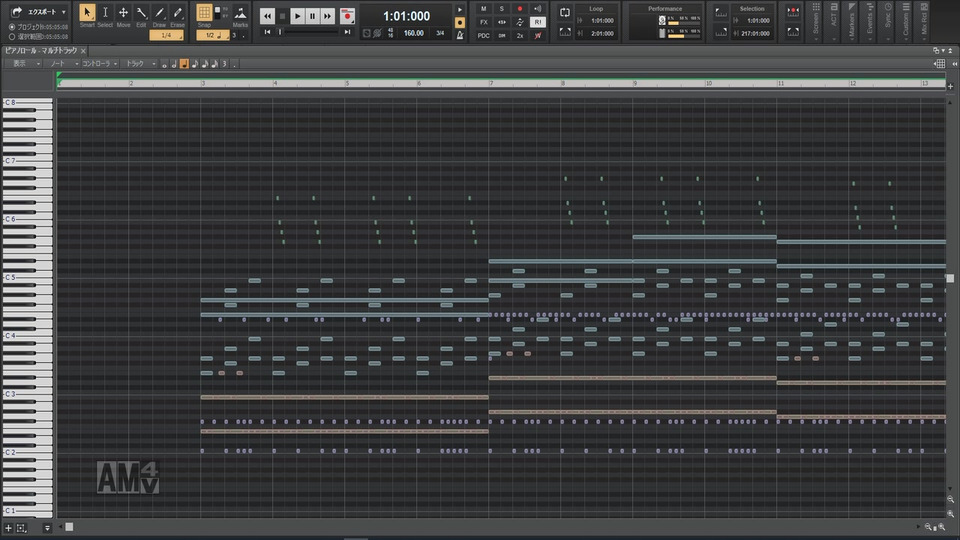This screenshot has height=540, width=960.
Task: Select the selection range radio button
Action: click(12, 37)
